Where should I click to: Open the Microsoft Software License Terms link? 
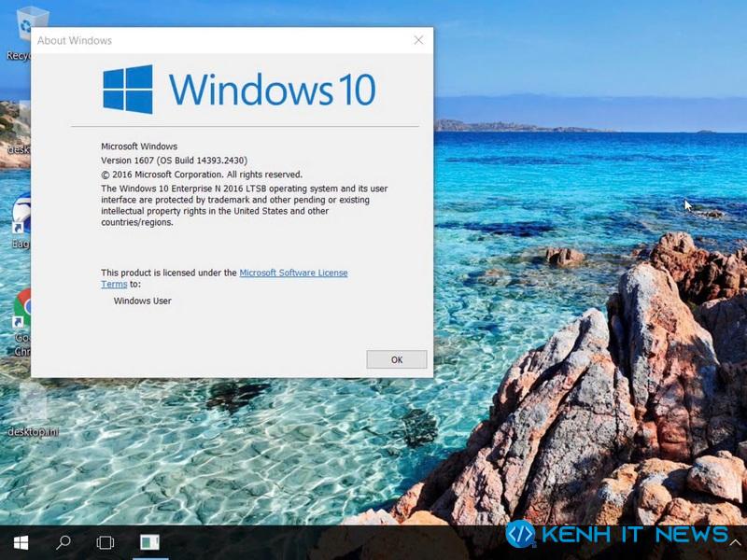[293, 273]
